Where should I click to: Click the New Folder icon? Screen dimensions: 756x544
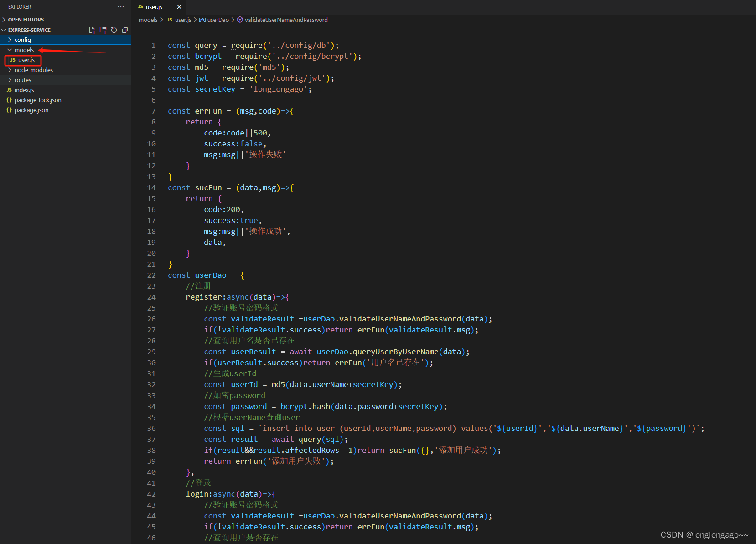[103, 30]
